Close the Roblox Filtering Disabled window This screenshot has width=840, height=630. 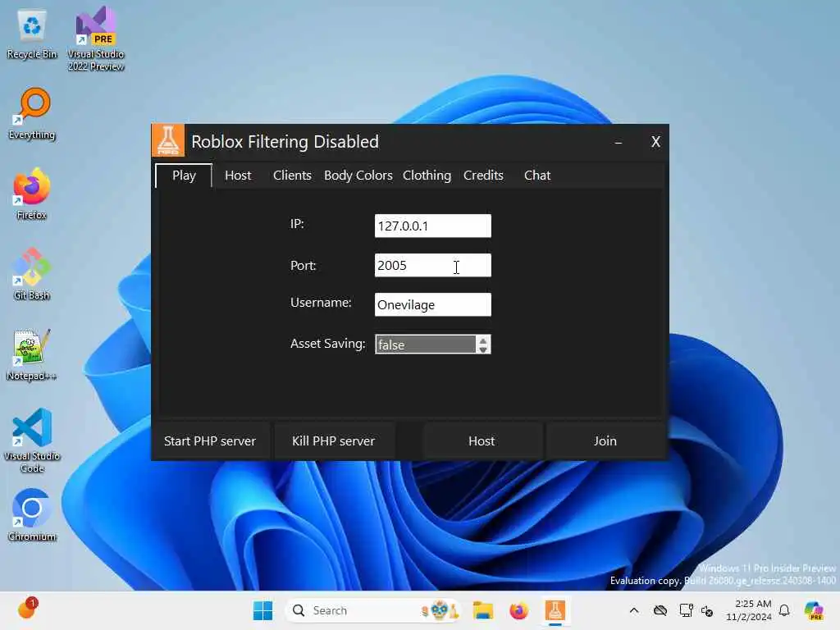[x=655, y=141]
